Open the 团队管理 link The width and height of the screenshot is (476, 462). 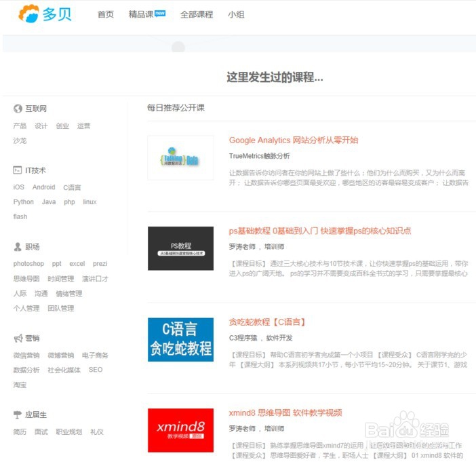(61, 308)
